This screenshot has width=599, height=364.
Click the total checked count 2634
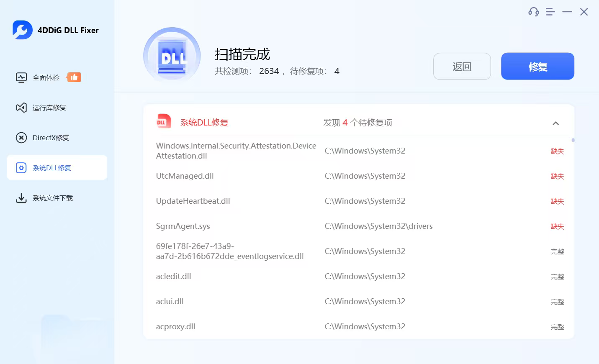pyautogui.click(x=269, y=71)
